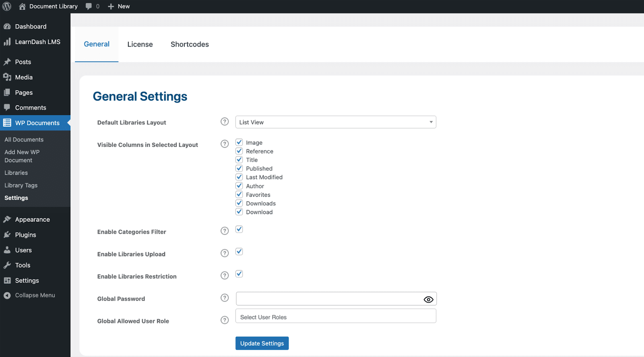This screenshot has height=357, width=644.
Task: Click the Posts pushpin icon
Action: 7,62
